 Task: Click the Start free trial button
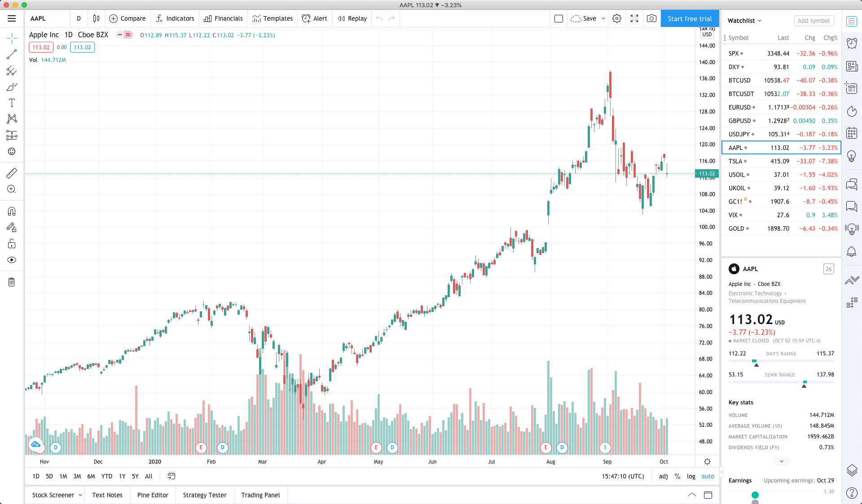[x=690, y=18]
